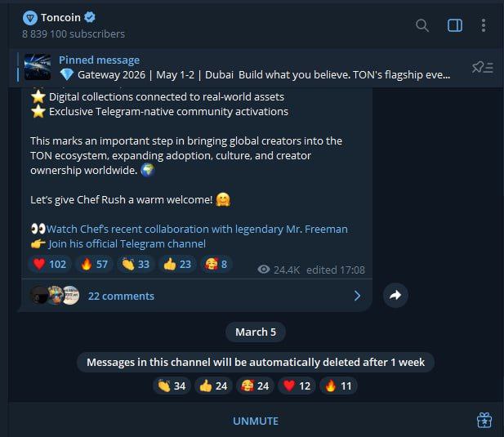Expand the 22 comments thread arrow

pos(357,296)
